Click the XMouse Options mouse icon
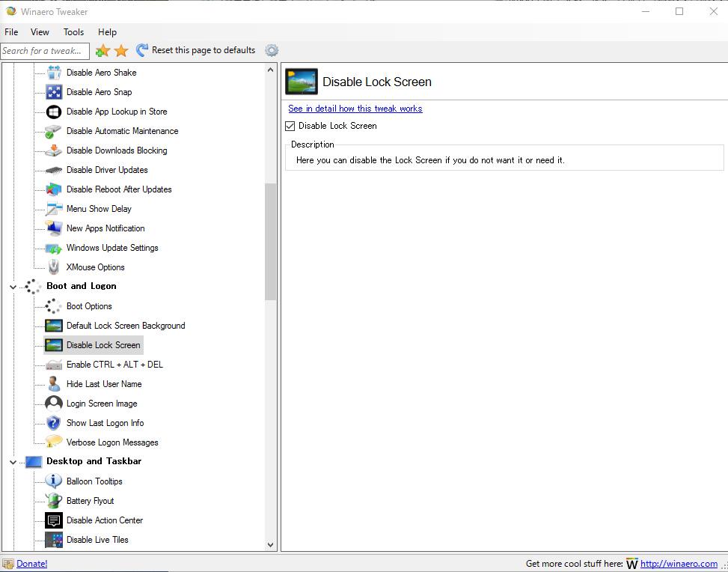728x572 pixels. pyautogui.click(x=54, y=267)
